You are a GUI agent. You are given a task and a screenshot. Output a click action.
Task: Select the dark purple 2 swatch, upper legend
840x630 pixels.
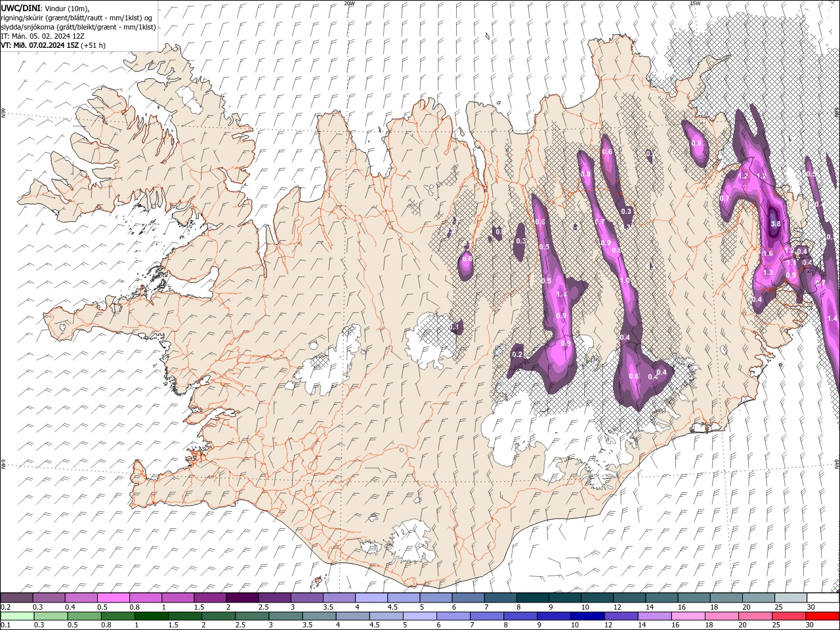(x=241, y=598)
